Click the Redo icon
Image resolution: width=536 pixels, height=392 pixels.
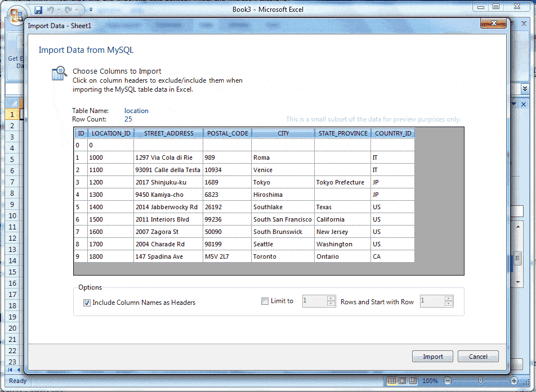[x=69, y=10]
